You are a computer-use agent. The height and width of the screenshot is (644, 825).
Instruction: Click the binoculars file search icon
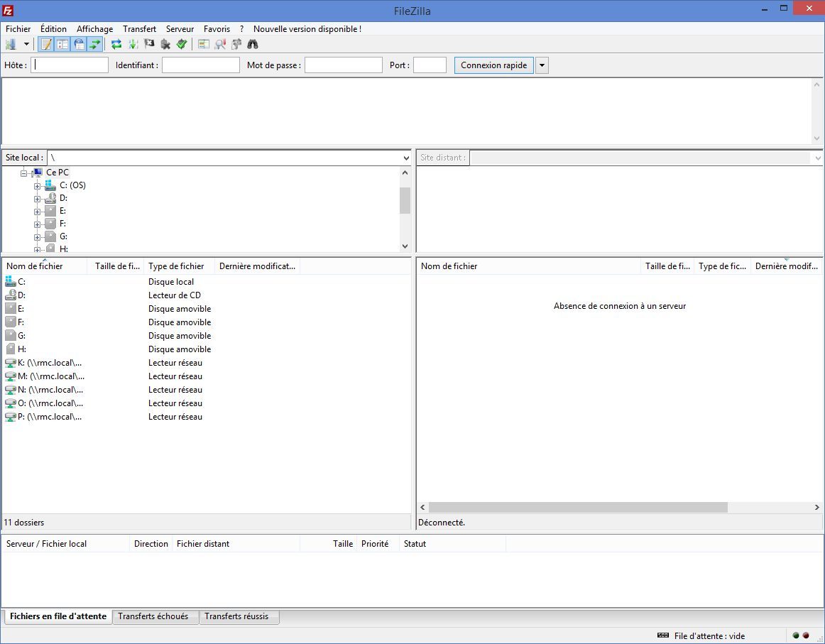point(253,44)
